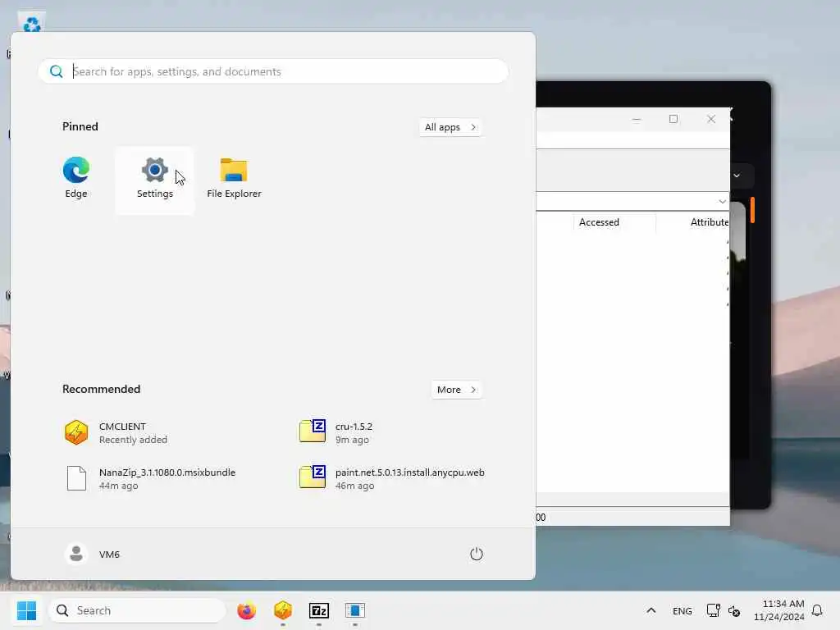Close the background file window
Screen dimensions: 840x630
point(711,119)
